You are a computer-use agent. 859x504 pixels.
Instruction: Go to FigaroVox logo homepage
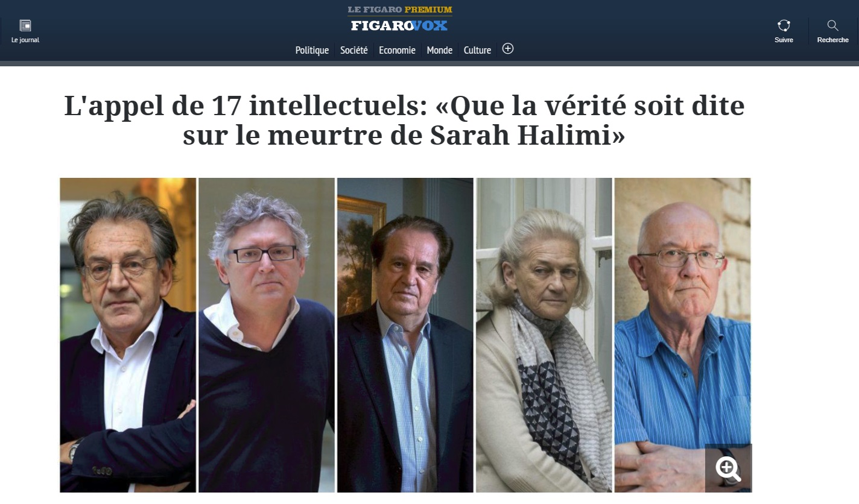[x=399, y=25]
